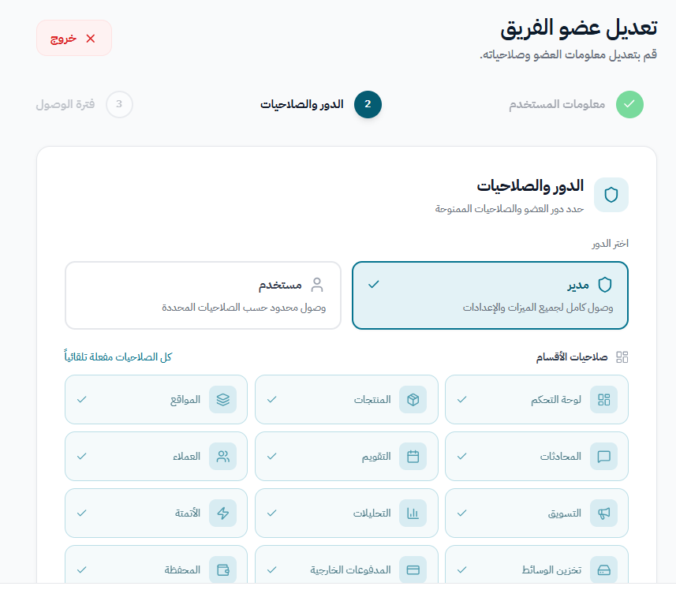Click the اختر الدور label
This screenshot has width=676, height=616.
pyautogui.click(x=610, y=244)
